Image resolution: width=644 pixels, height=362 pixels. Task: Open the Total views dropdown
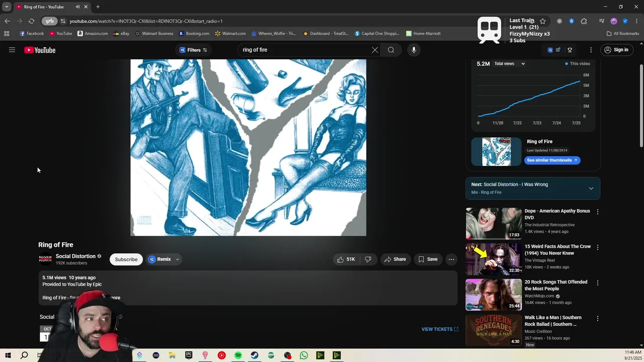[x=509, y=64]
